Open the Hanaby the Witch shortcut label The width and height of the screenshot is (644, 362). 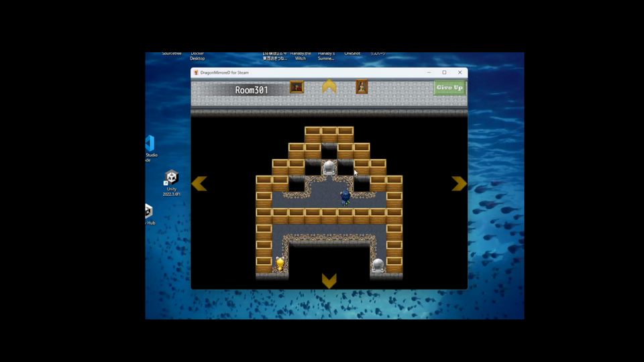tap(301, 56)
